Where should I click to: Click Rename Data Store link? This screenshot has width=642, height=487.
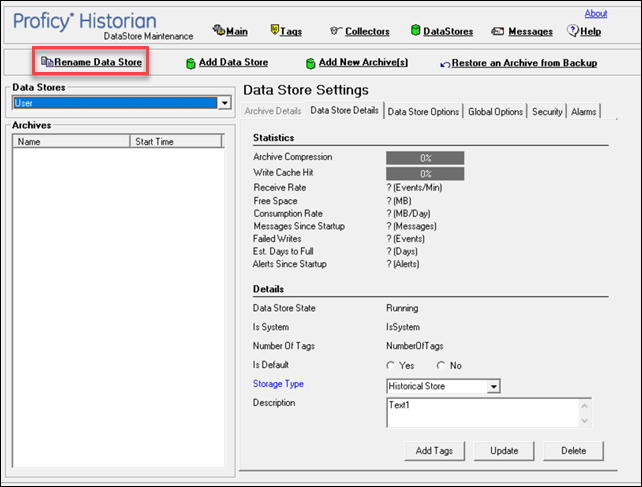click(x=98, y=62)
